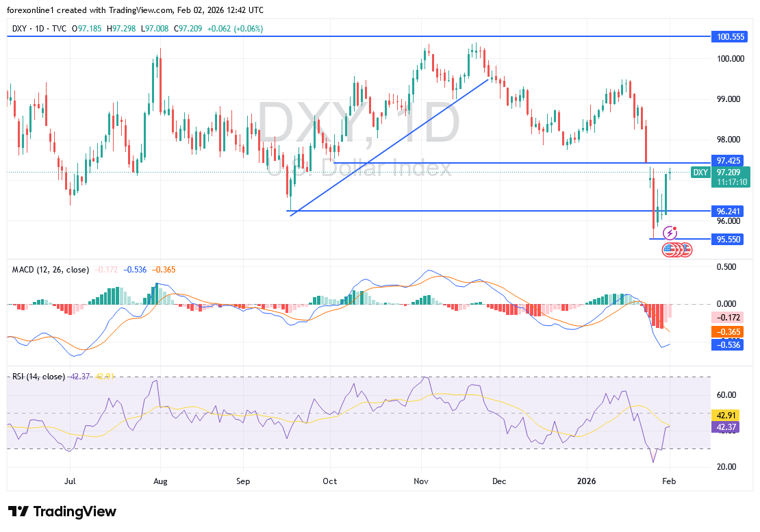Viewport: 760px width, 532px height.
Task: Click the 2026 label on time axis
Action: click(x=585, y=481)
